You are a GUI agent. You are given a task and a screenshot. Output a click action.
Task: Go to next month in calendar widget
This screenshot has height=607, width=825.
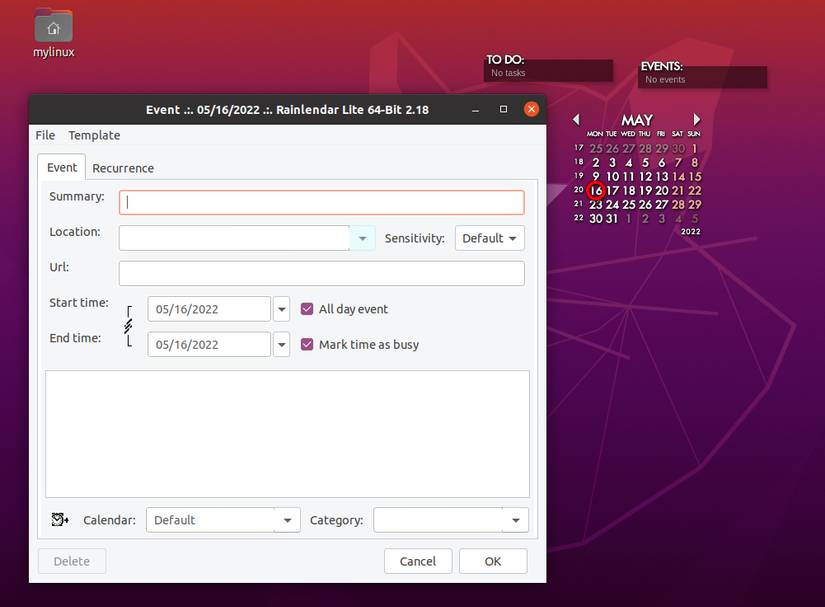click(x=696, y=119)
